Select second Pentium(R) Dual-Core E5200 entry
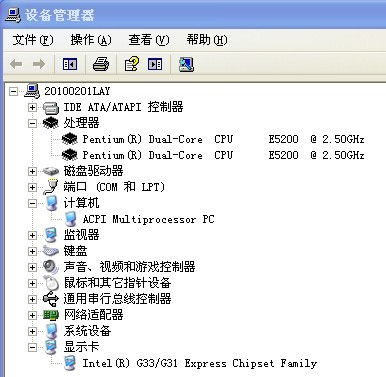This screenshot has height=377, width=386. point(223,155)
